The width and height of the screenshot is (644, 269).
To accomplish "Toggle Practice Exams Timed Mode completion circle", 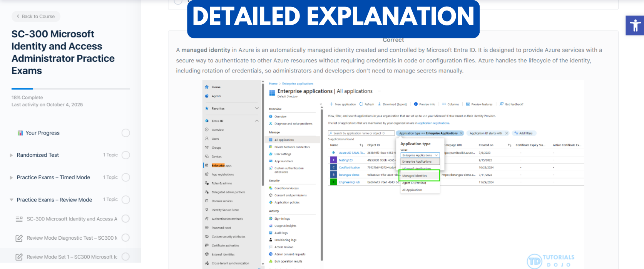I will coord(125,177).
